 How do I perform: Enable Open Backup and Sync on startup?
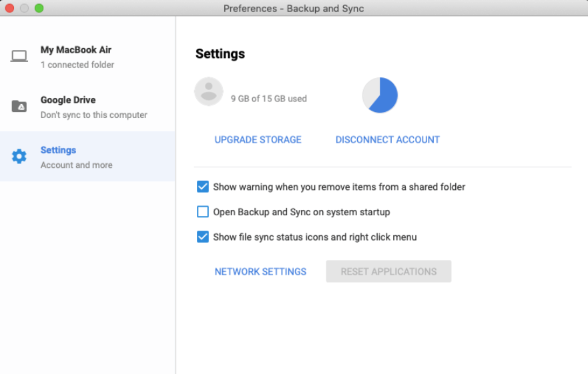click(203, 212)
